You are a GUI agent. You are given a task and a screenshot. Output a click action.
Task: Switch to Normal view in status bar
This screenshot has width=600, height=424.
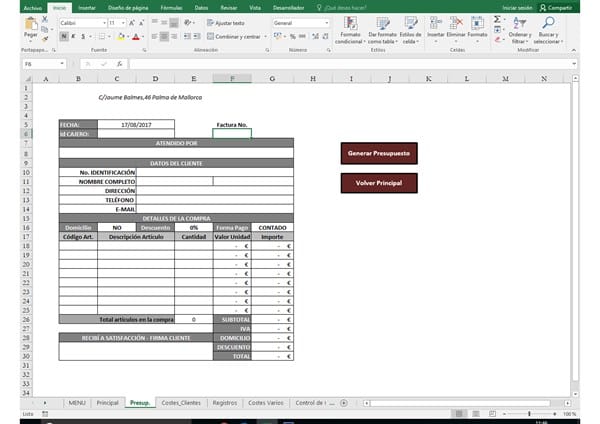(459, 414)
